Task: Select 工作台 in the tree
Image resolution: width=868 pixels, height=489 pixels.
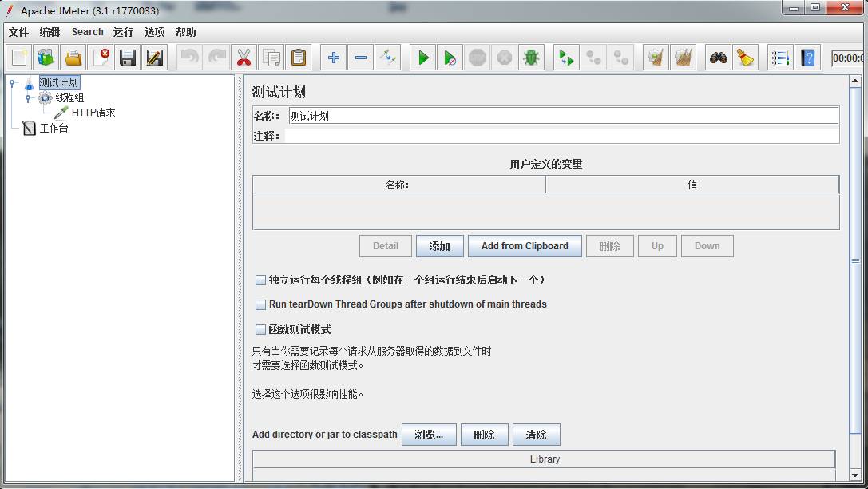Action: click(54, 129)
